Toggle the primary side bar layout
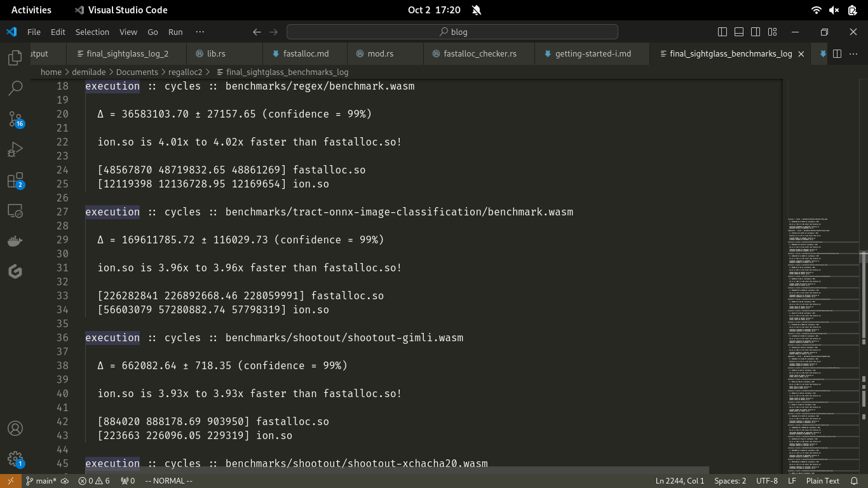Viewport: 868px width, 488px height. [x=722, y=32]
